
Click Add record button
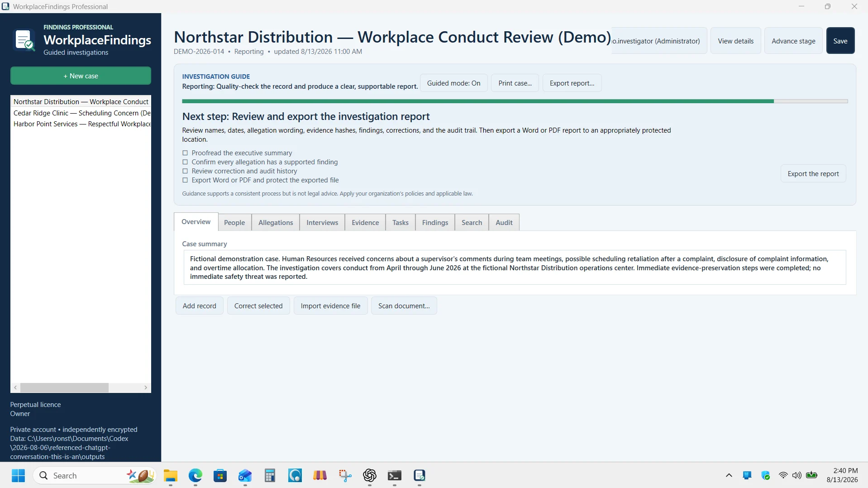tap(199, 306)
